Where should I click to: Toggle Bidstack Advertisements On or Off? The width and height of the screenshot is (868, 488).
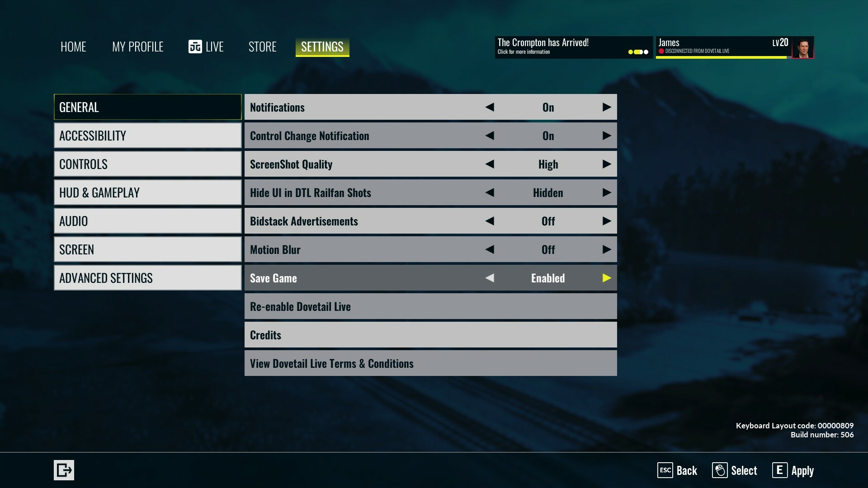[606, 221]
